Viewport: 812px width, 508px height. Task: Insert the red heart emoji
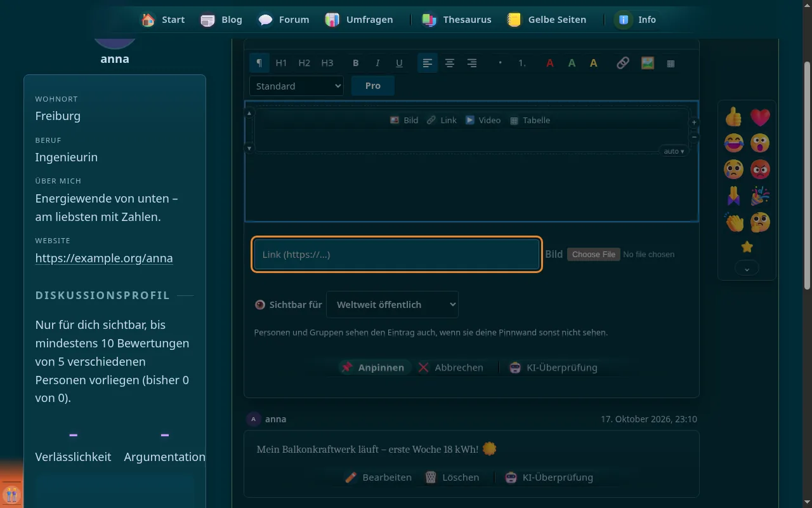[x=760, y=117]
